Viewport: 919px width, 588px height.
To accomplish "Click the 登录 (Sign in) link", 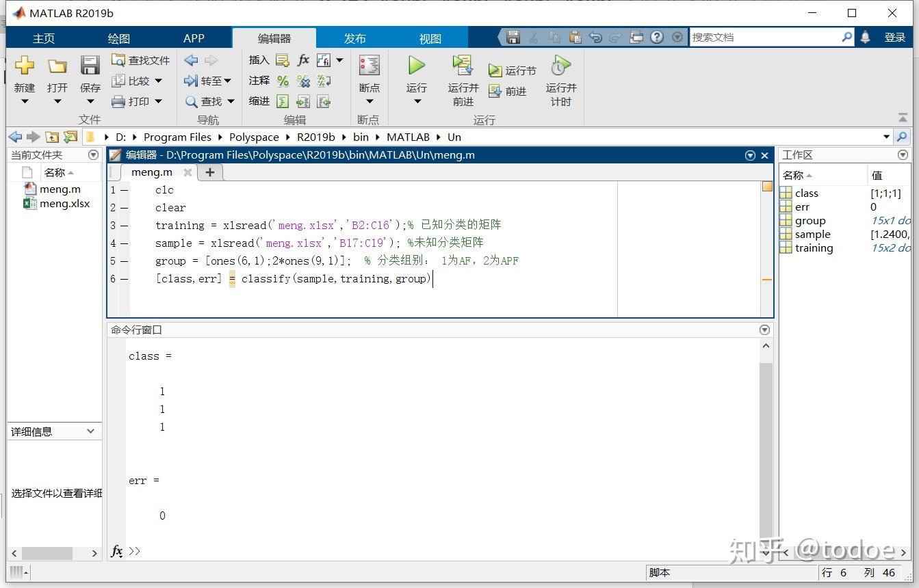I will pos(895,38).
